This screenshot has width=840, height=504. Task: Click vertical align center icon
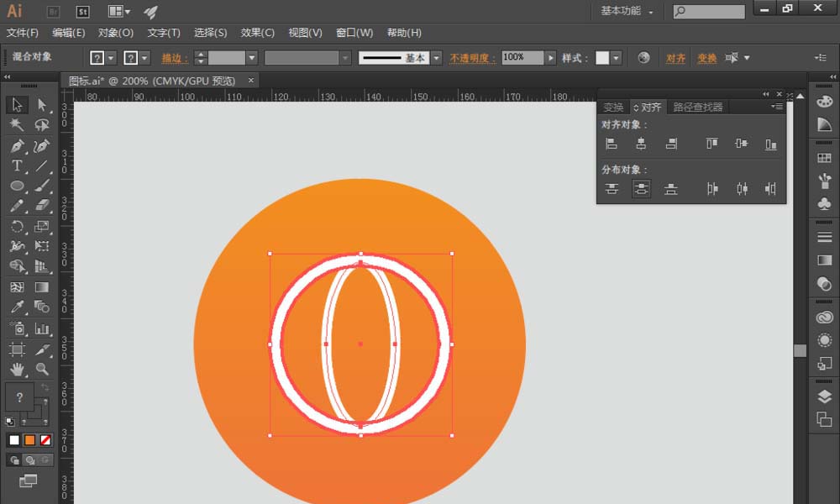point(742,144)
